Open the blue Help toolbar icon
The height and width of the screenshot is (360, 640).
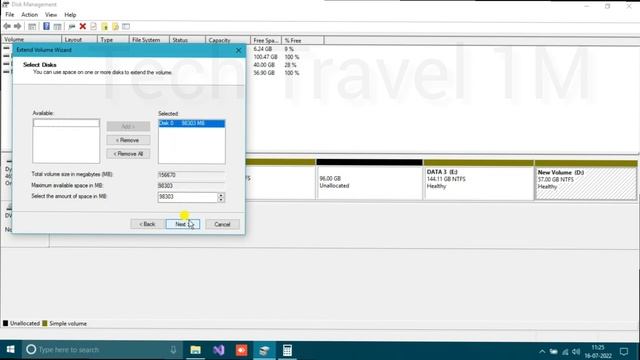(x=46, y=27)
